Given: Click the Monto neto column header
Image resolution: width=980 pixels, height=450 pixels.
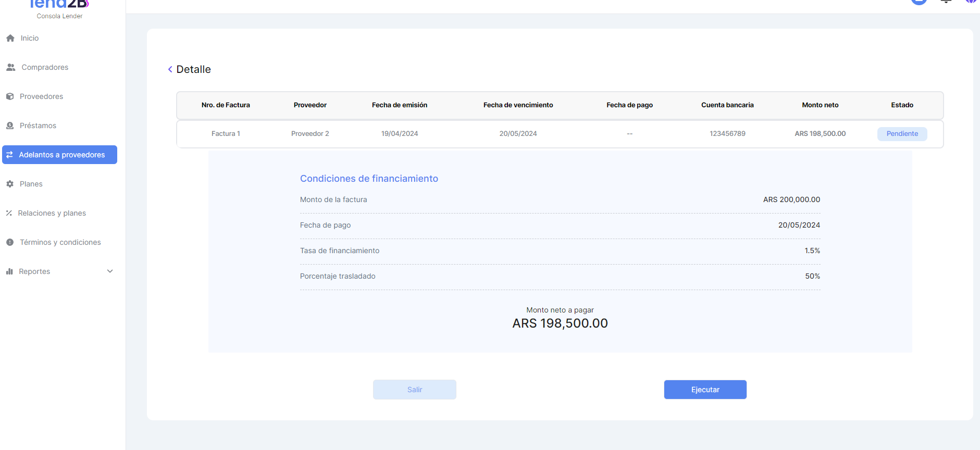Looking at the screenshot, I should pyautogui.click(x=820, y=105).
